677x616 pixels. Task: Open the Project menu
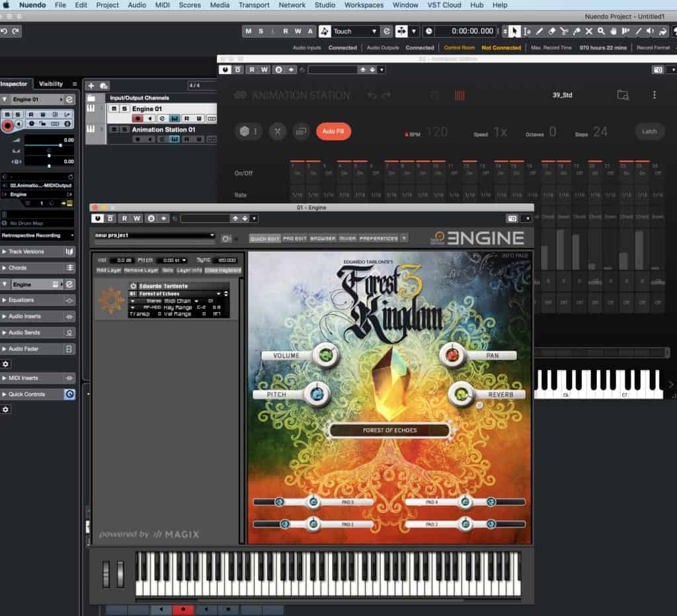[x=107, y=5]
